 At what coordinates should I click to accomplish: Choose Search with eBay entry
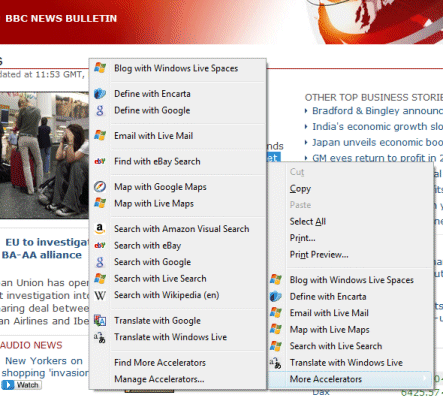[147, 246]
